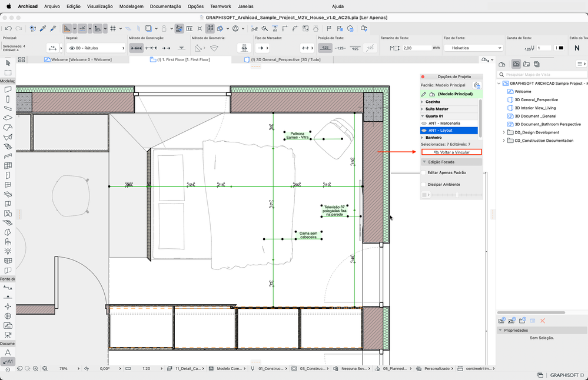Collapse the Quarto 01 option set
588x380 pixels.
(422, 116)
